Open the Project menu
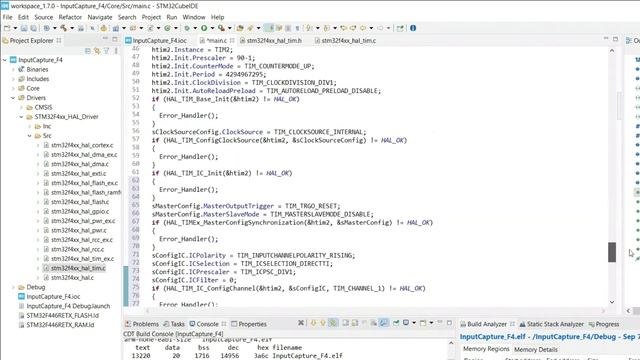640x360 pixels. pyautogui.click(x=151, y=17)
